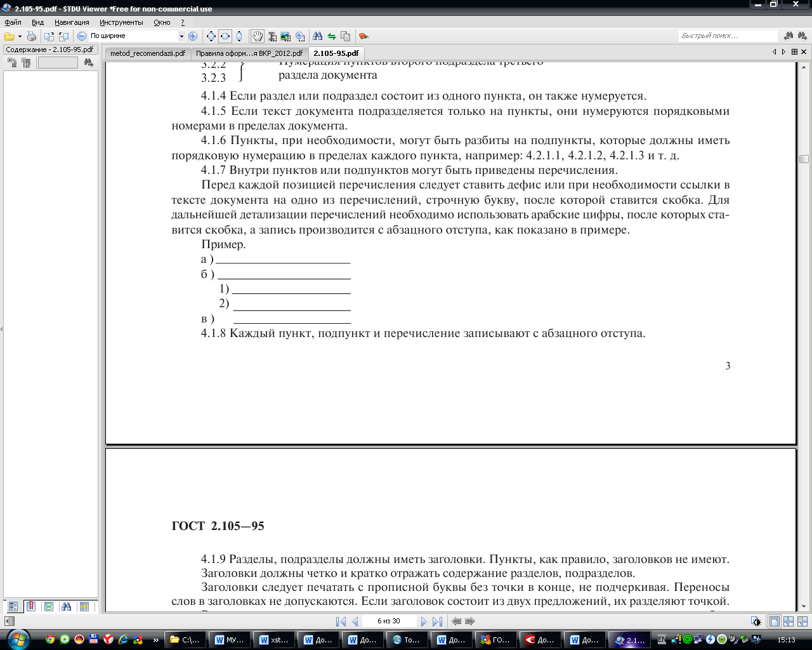
Task: Switch to metod_recomendazii.pdf tab
Action: tap(147, 53)
